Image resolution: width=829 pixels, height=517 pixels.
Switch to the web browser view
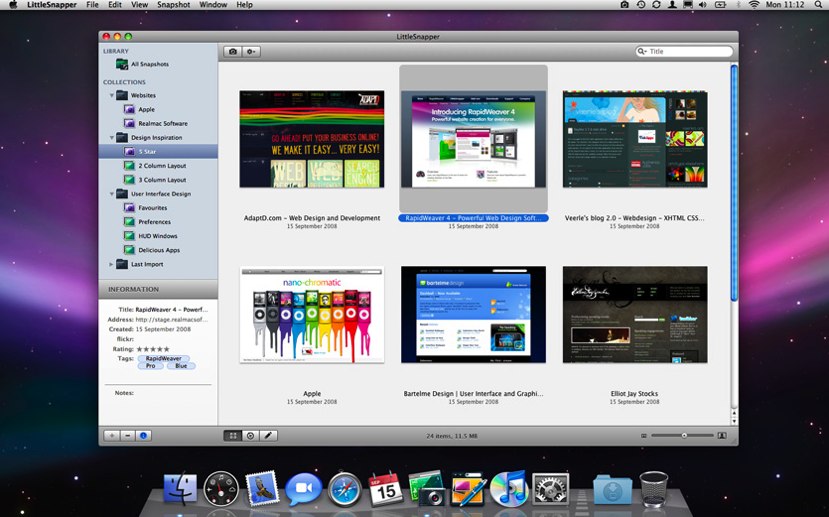tap(250, 435)
